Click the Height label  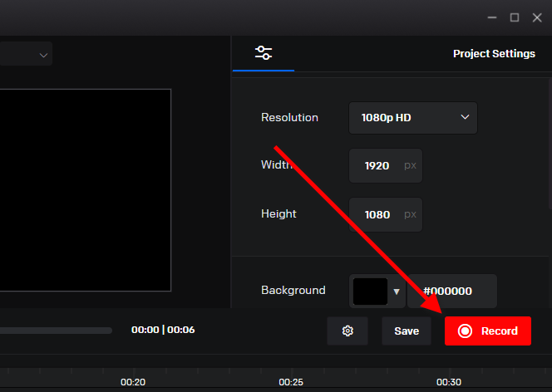278,213
